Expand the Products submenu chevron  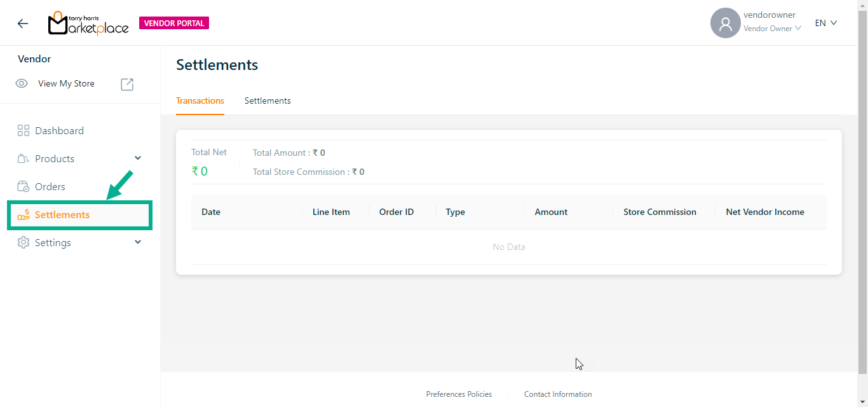(138, 158)
